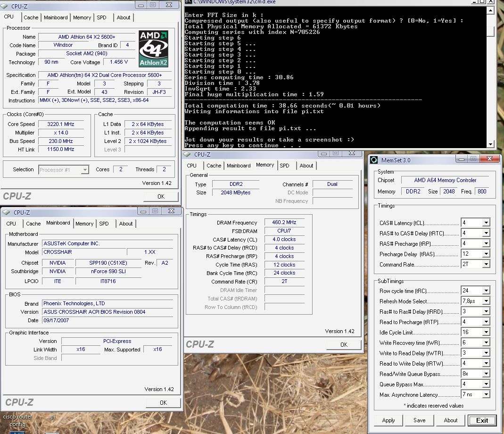Click the MemSet memory Freq. '800' field
Screen dimensions: 504x434
click(482, 192)
